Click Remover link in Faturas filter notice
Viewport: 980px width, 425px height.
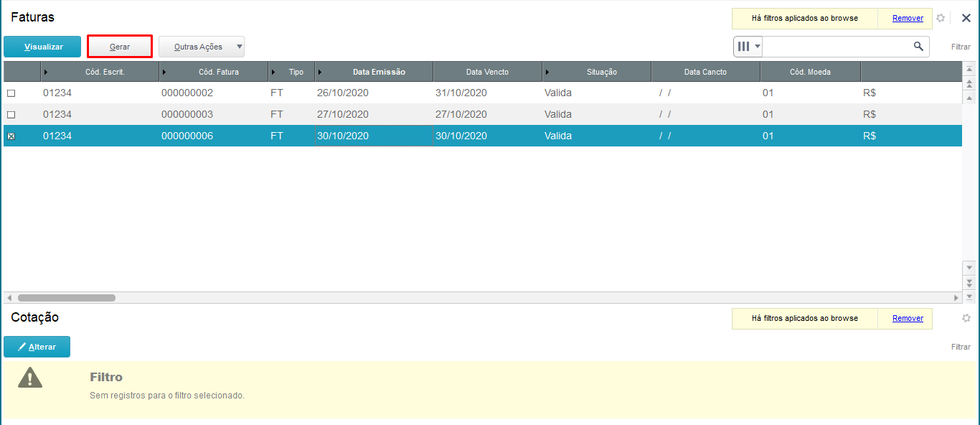click(x=908, y=19)
